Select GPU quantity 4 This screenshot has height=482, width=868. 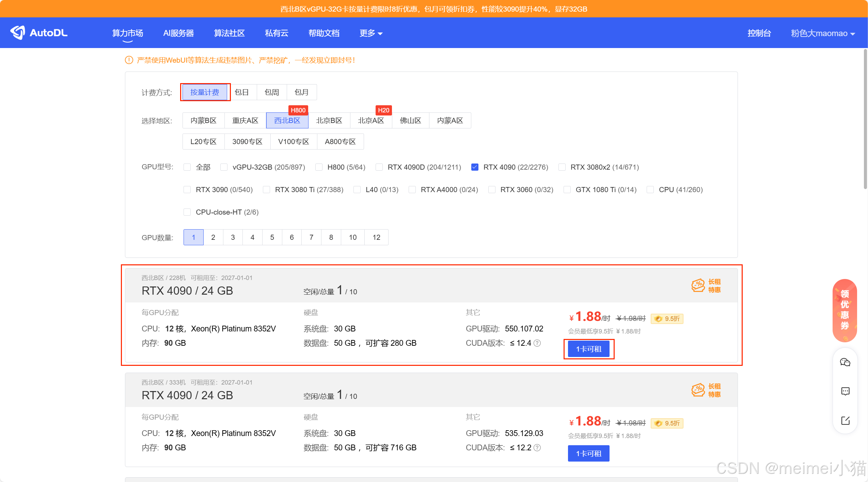pyautogui.click(x=252, y=237)
